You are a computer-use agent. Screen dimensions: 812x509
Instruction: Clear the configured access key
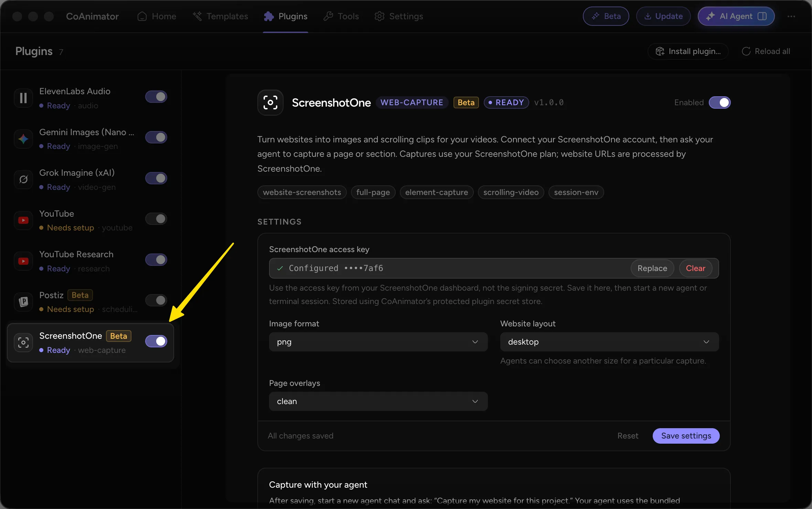pos(696,268)
